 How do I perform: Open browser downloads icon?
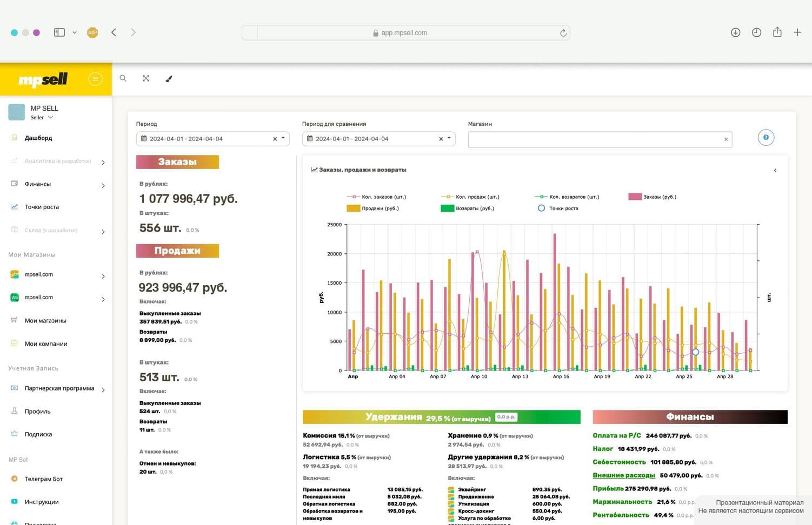[x=736, y=32]
